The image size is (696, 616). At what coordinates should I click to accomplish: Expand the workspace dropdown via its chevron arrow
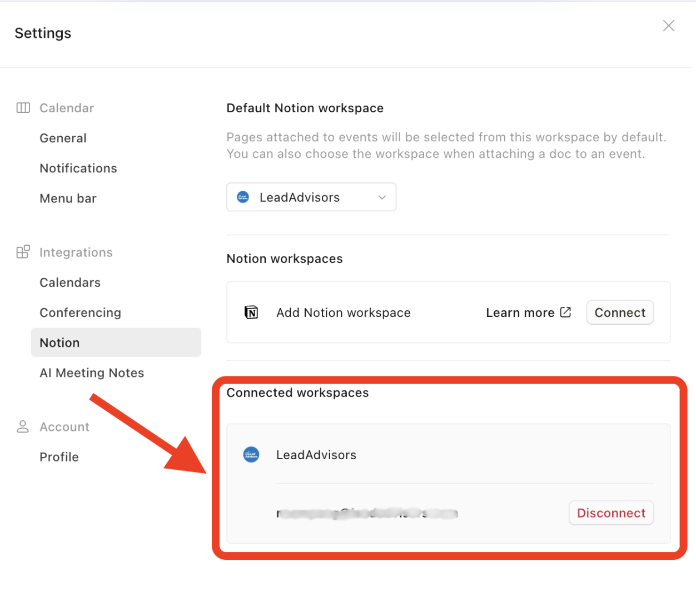(382, 197)
